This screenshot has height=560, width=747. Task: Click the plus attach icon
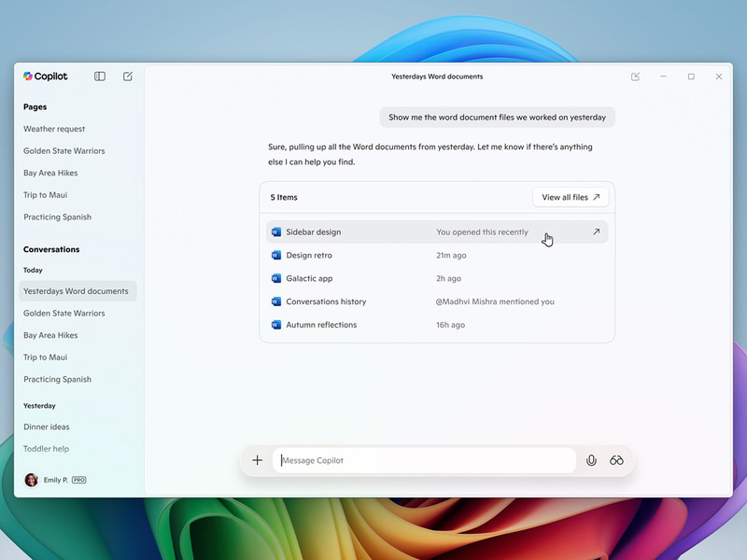click(258, 460)
